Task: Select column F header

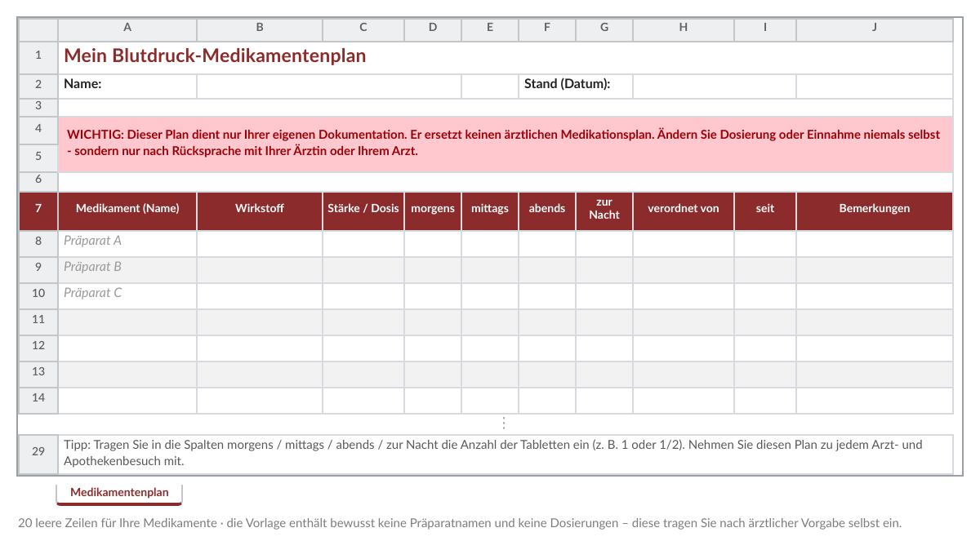Action: (547, 28)
